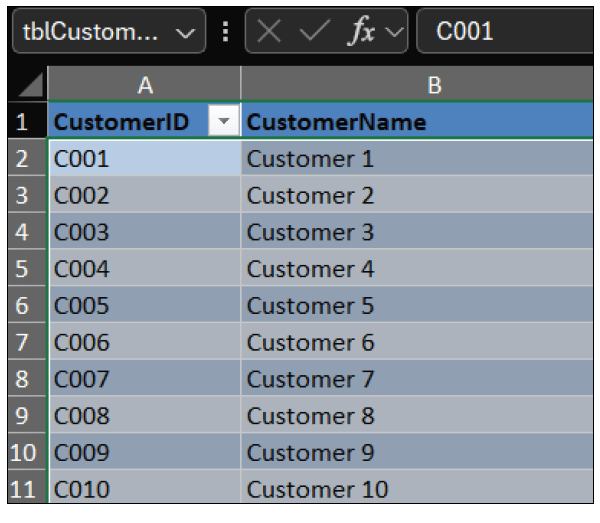The height and width of the screenshot is (523, 600).
Task: Click the Enter checkmark formula bar icon
Action: [x=312, y=31]
